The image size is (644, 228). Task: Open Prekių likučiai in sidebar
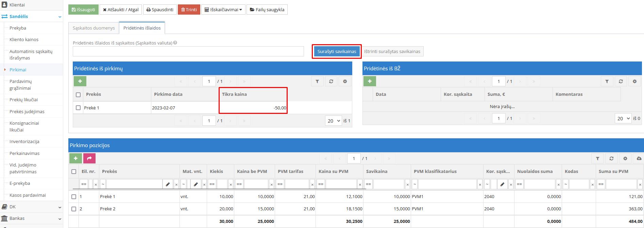pyautogui.click(x=23, y=100)
